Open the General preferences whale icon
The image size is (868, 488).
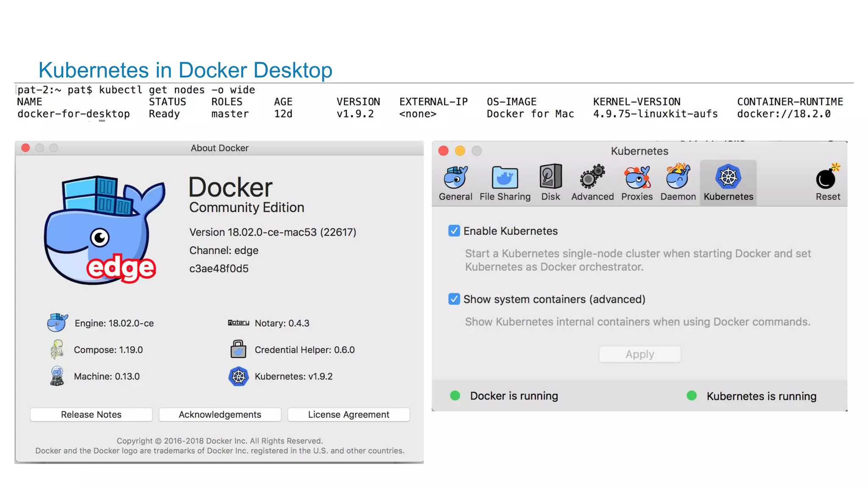(455, 178)
